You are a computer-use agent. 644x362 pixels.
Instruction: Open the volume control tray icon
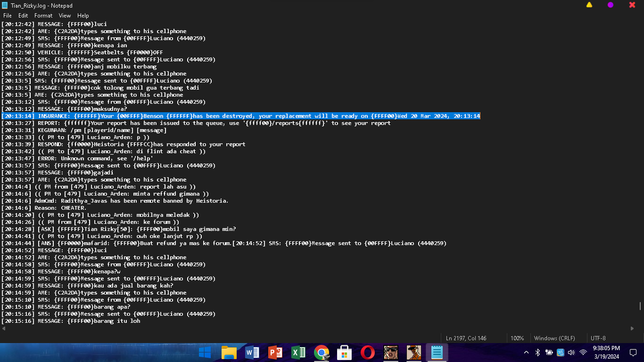tap(572, 352)
